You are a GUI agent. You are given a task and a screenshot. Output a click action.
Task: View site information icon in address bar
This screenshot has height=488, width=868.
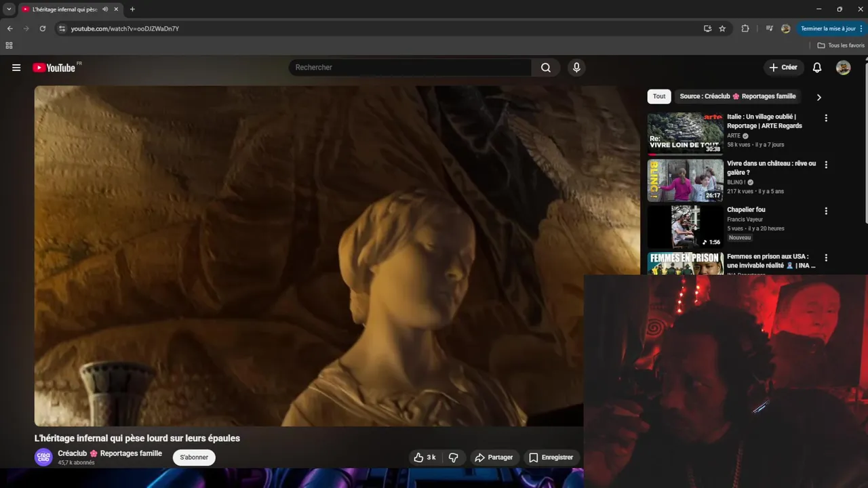(x=62, y=28)
